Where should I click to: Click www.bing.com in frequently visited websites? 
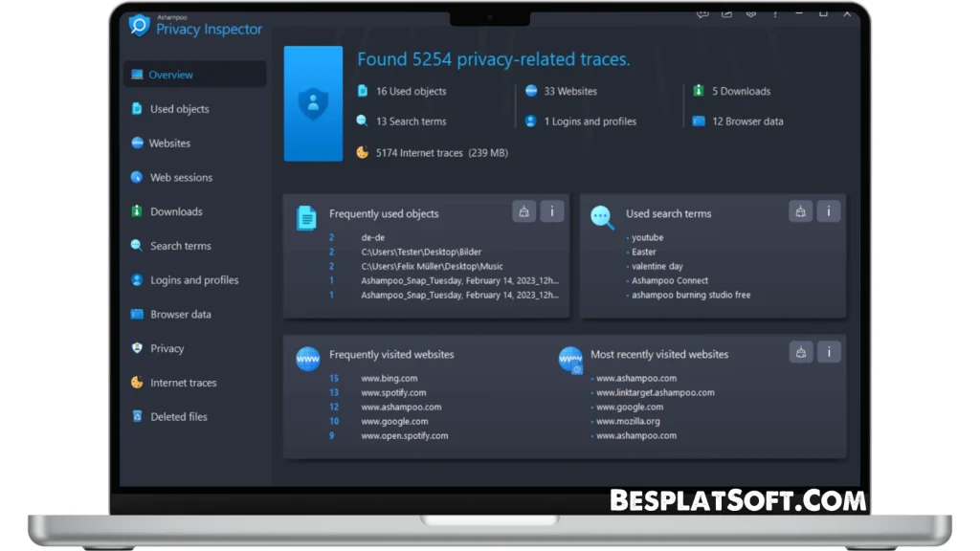(391, 378)
